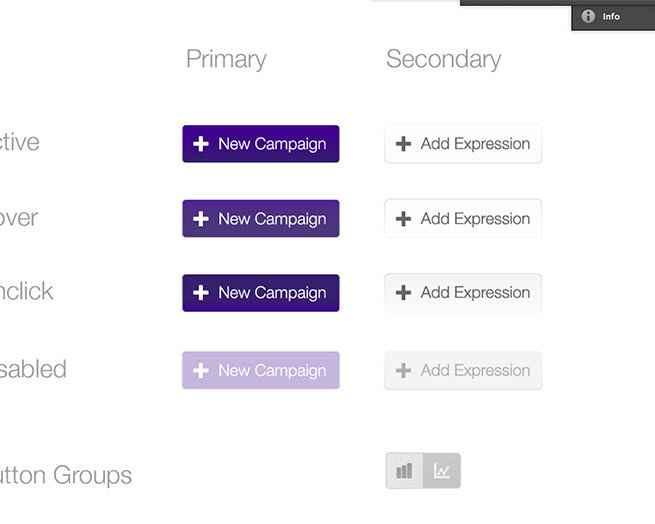Click the disabled light purple New Campaign button
The image size is (655, 524).
click(x=261, y=370)
